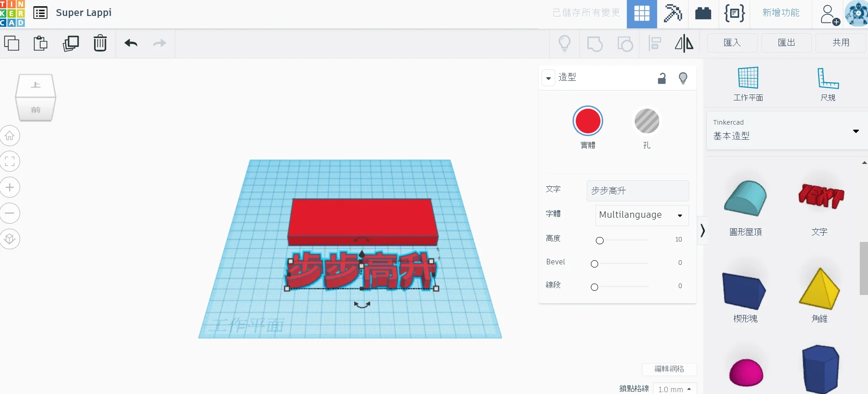The width and height of the screenshot is (868, 394).
Task: Click the Copy icon in toolbar
Action: (11, 43)
